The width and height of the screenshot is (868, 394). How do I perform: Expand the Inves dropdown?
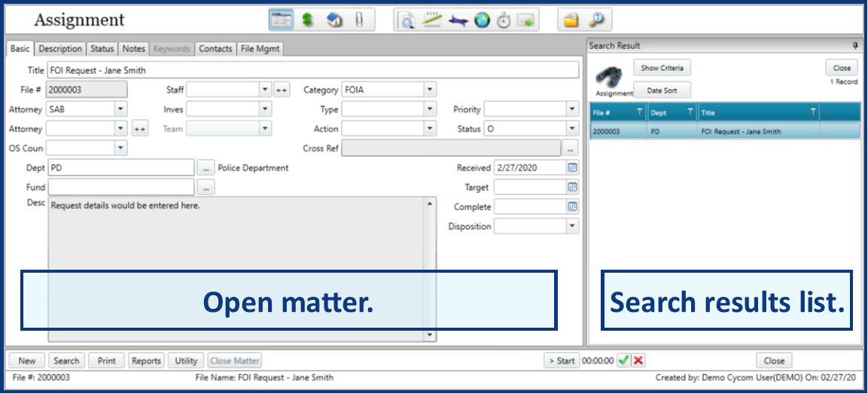(x=265, y=109)
